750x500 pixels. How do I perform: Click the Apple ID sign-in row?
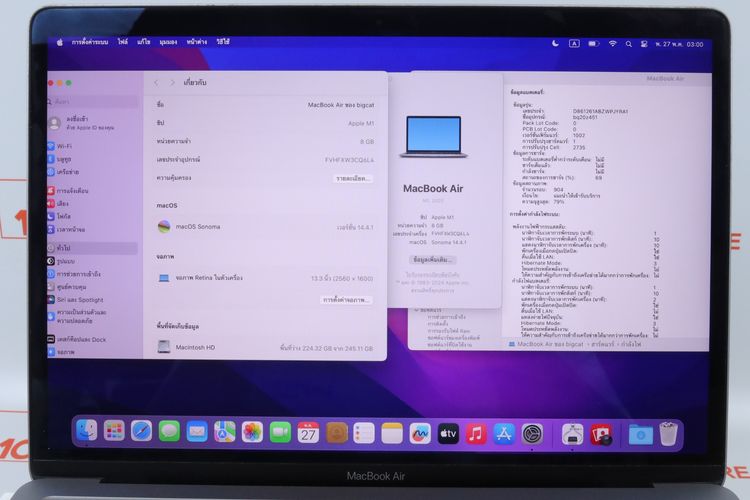click(92, 123)
